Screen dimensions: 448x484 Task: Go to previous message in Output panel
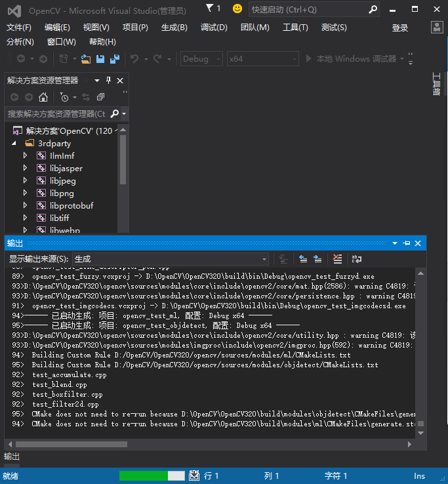click(x=303, y=259)
